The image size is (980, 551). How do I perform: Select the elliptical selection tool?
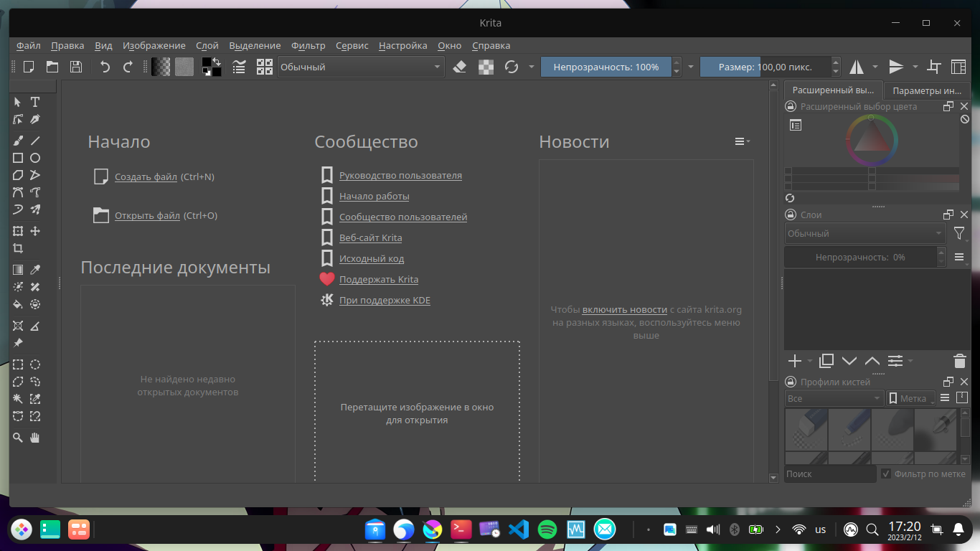pos(34,364)
